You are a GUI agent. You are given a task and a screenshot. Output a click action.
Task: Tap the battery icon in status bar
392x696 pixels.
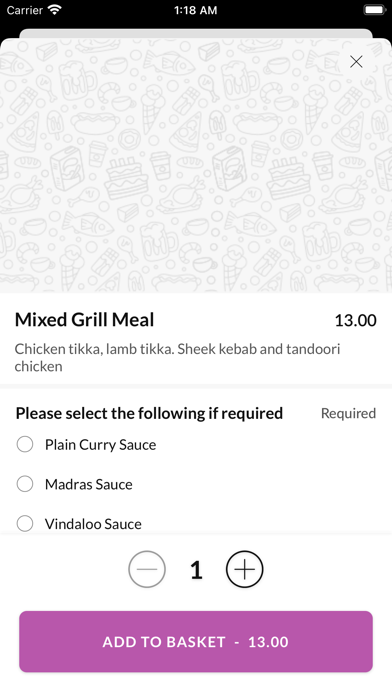click(374, 10)
